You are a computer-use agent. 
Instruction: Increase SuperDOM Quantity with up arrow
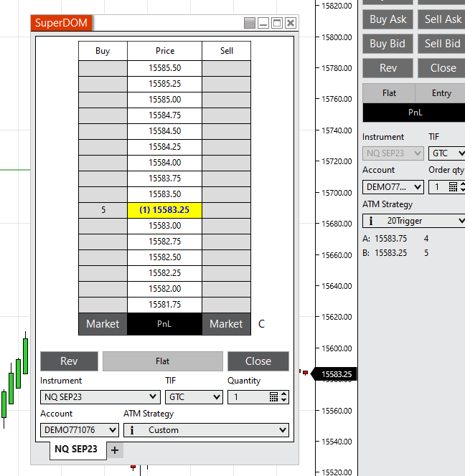tap(284, 394)
